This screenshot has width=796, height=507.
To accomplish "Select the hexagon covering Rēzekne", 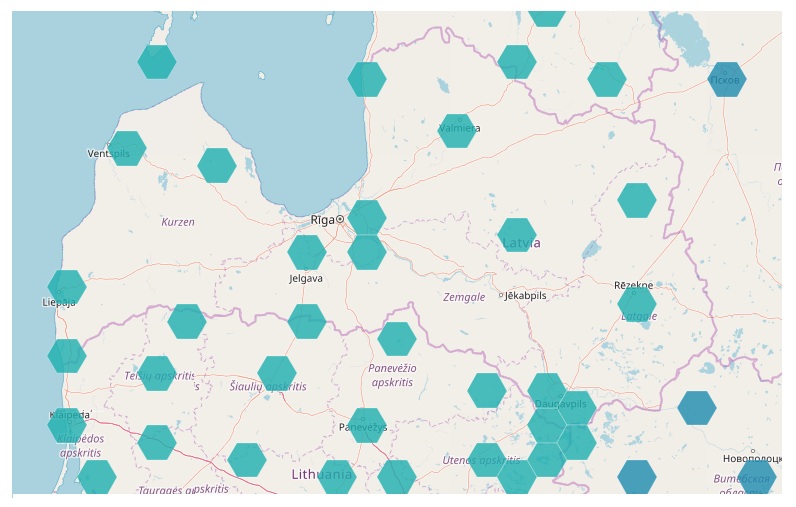I will click(637, 302).
